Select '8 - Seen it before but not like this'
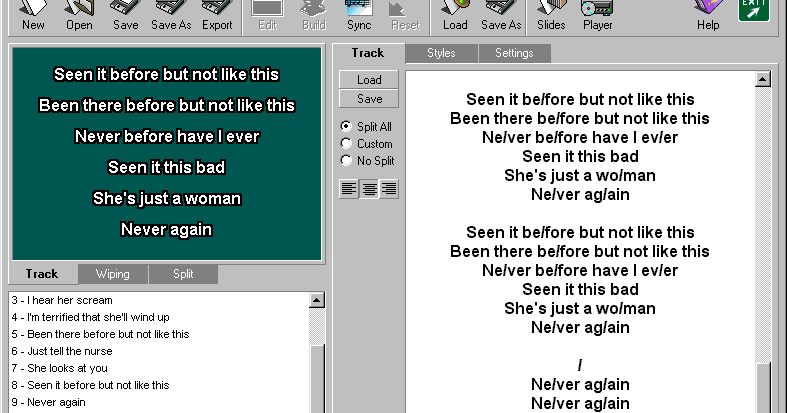The width and height of the screenshot is (787, 413). pos(90,385)
